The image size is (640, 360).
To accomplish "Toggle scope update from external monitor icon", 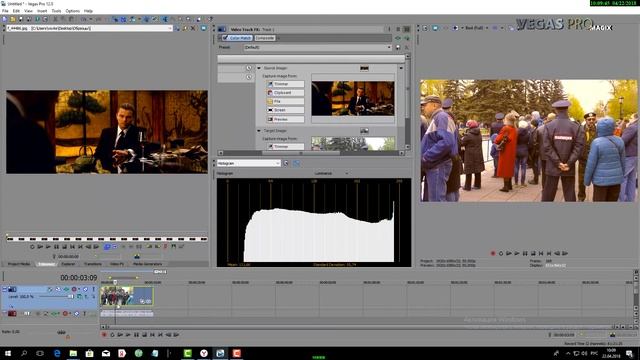I will coord(296,163).
